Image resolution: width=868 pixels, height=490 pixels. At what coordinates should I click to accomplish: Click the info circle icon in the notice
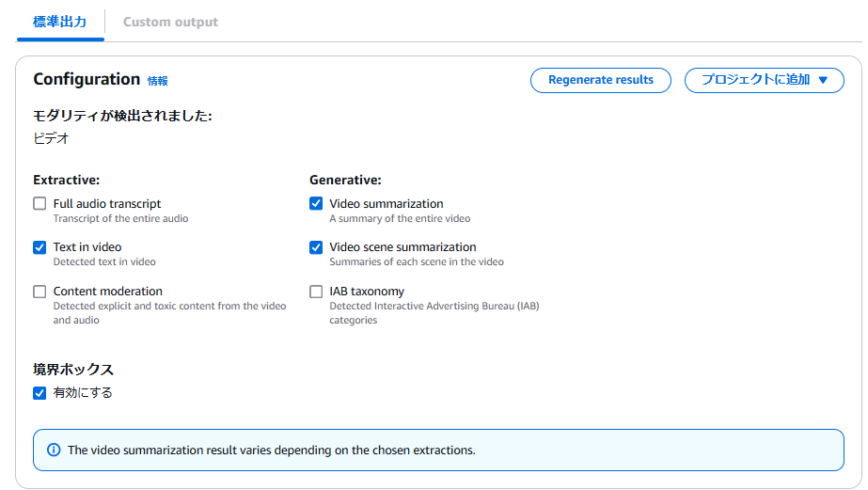[x=54, y=450]
